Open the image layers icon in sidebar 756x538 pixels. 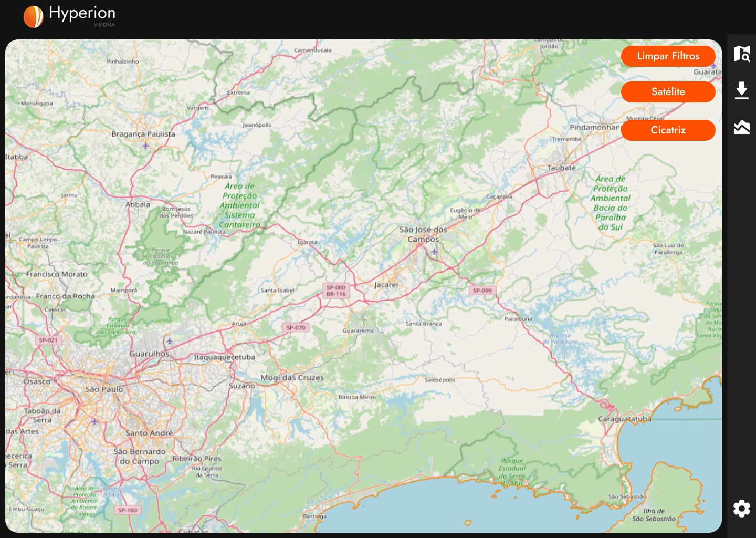coord(741,127)
